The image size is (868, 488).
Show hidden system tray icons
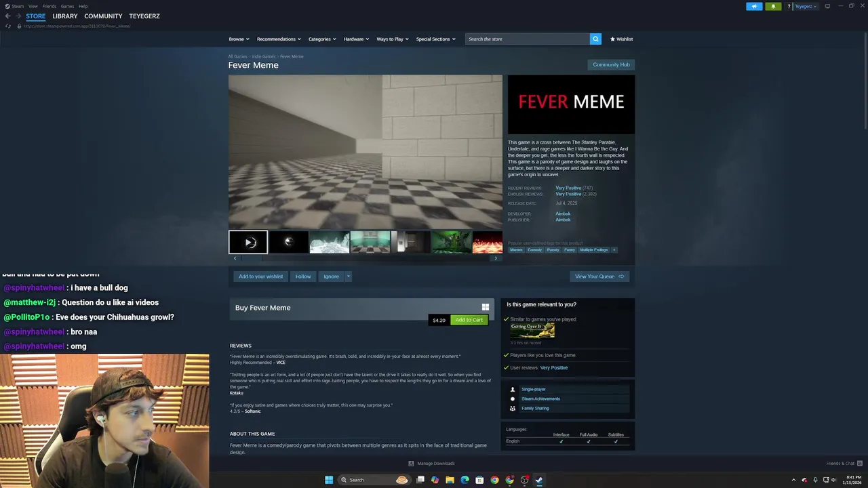tap(793, 480)
